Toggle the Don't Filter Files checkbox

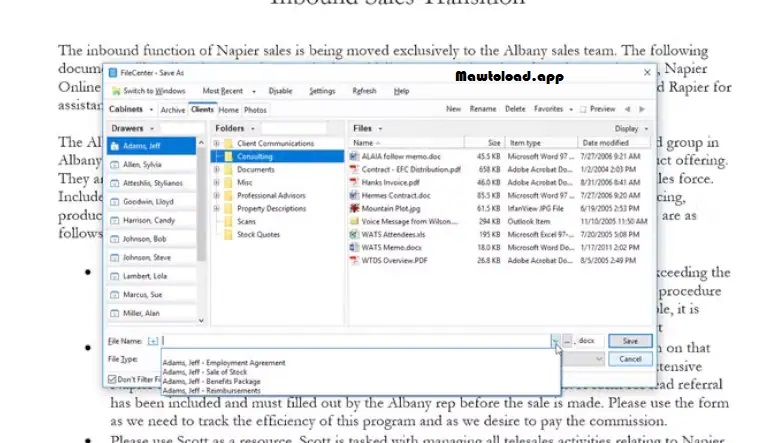click(x=112, y=379)
